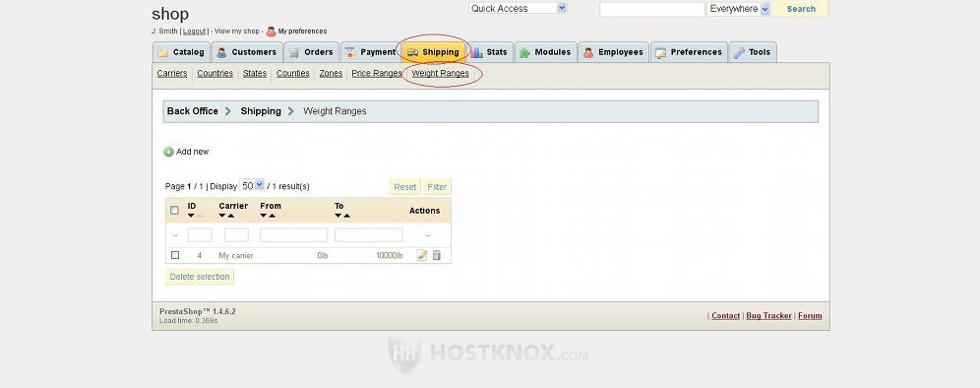Sort ID column descending arrow
The width and height of the screenshot is (980, 388).
tap(191, 216)
